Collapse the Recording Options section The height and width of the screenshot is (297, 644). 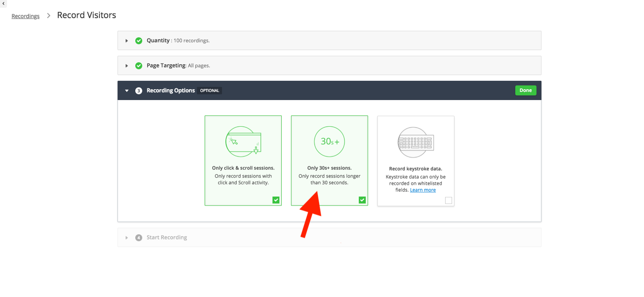click(127, 91)
